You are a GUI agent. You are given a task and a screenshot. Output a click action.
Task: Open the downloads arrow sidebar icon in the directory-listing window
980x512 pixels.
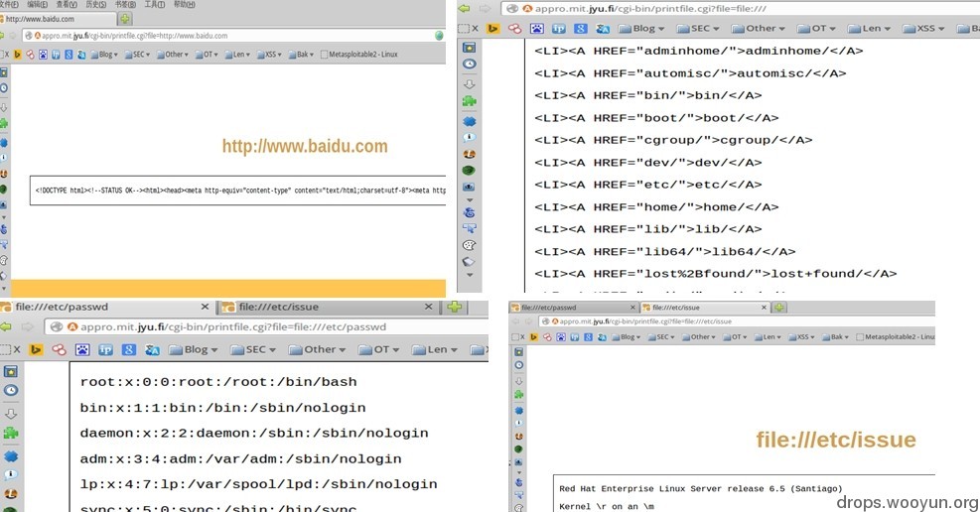coord(470,83)
